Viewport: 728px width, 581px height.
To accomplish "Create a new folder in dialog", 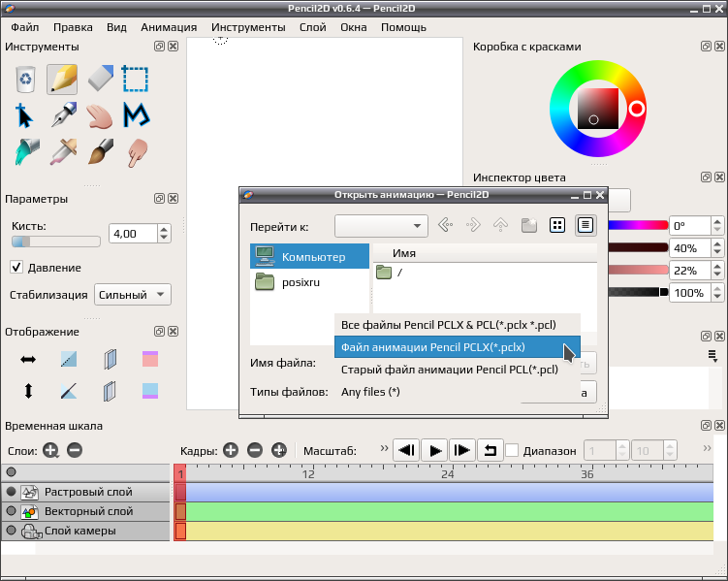I will (x=529, y=225).
